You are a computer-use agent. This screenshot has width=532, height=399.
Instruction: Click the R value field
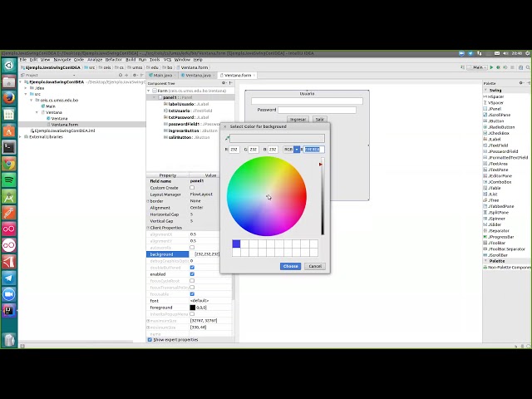(234, 150)
